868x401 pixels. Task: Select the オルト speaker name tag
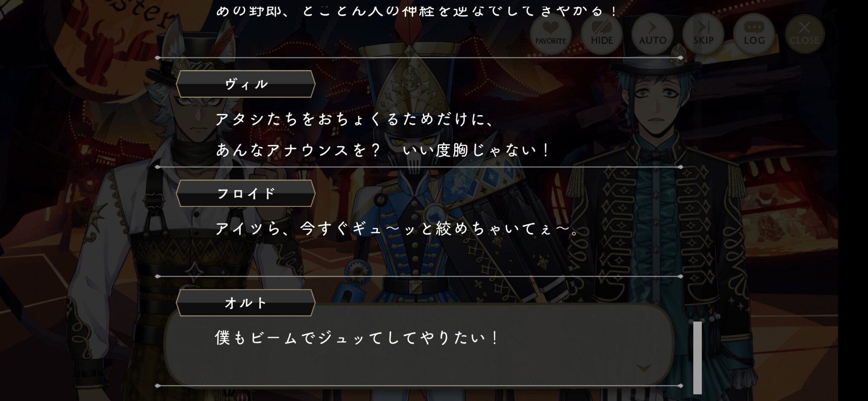[x=246, y=303]
